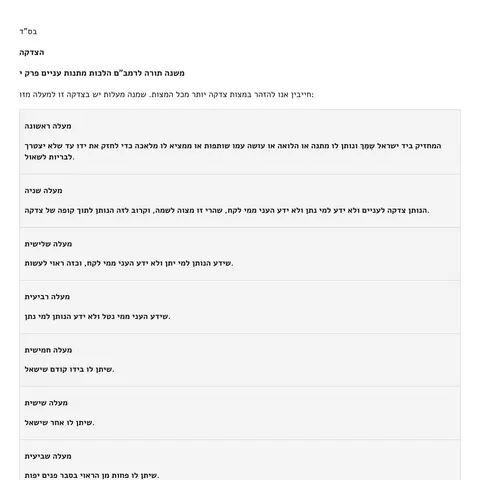Select the מעלה שניה heading
The height and width of the screenshot is (480, 480).
coord(43,191)
